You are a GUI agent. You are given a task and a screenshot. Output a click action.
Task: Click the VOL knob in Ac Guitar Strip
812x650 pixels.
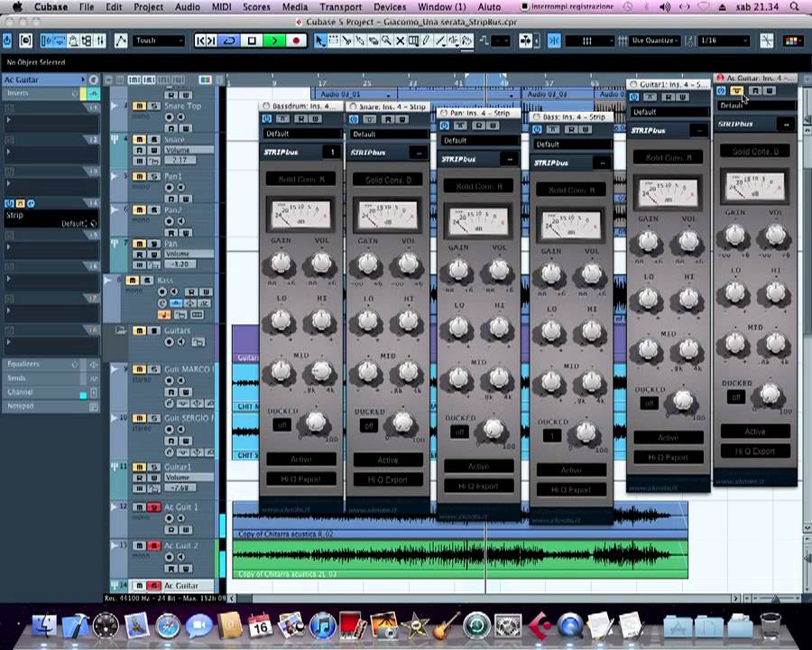tap(775, 235)
